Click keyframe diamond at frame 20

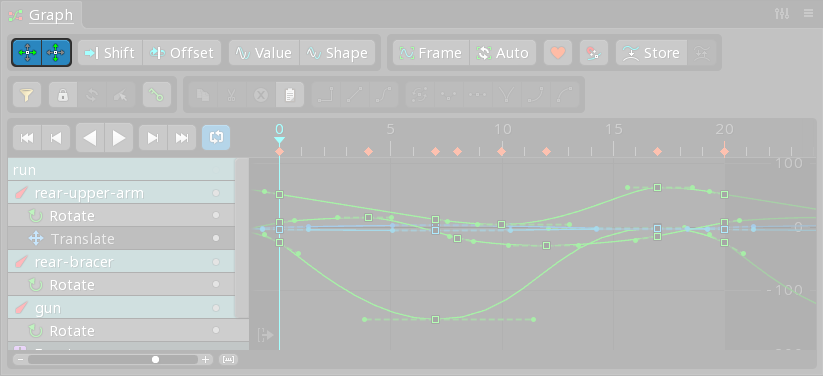724,152
